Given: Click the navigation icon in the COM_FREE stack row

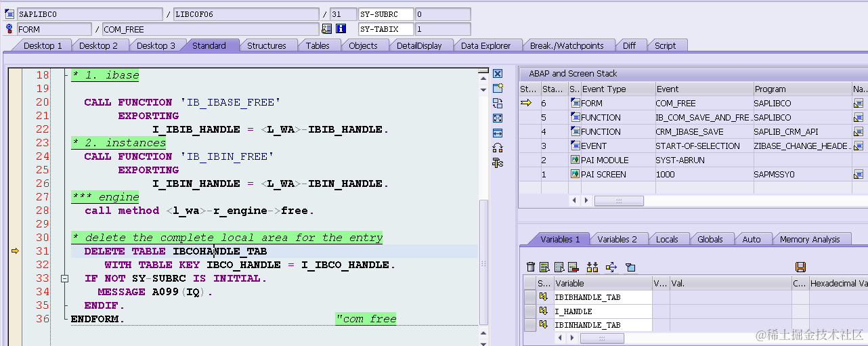Looking at the screenshot, I should [x=859, y=103].
